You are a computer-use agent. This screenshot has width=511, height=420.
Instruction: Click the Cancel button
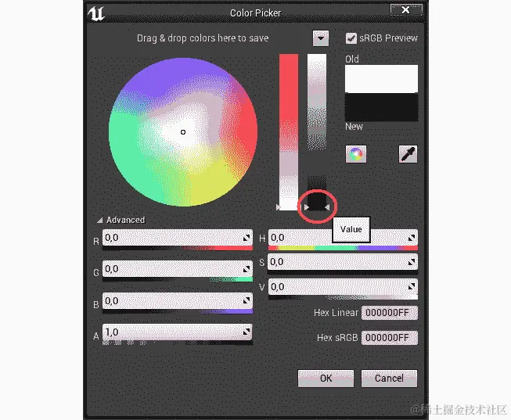[389, 379]
